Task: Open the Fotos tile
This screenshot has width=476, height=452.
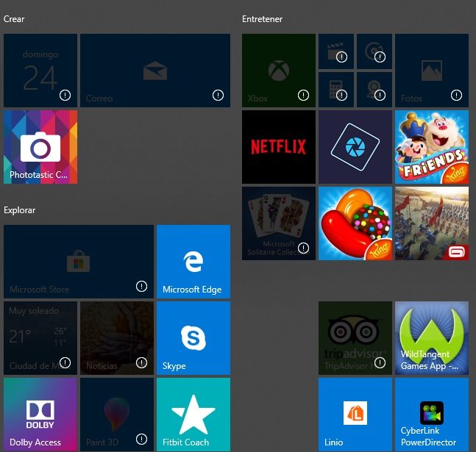Action: click(x=432, y=71)
